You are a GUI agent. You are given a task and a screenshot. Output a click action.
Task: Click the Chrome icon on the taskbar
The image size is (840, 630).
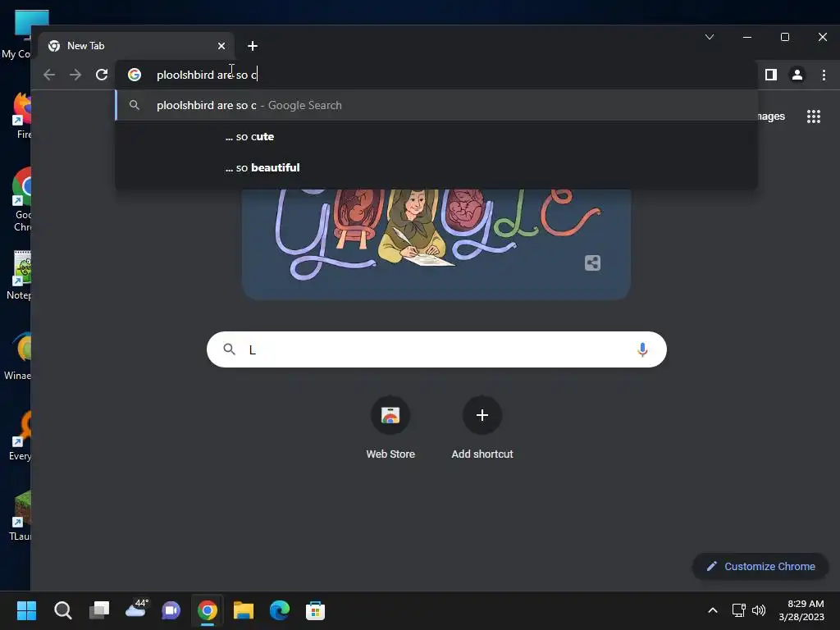208,610
